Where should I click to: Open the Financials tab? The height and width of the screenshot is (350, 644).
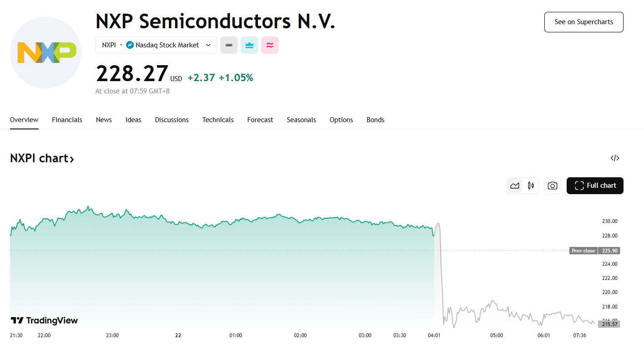(x=67, y=120)
